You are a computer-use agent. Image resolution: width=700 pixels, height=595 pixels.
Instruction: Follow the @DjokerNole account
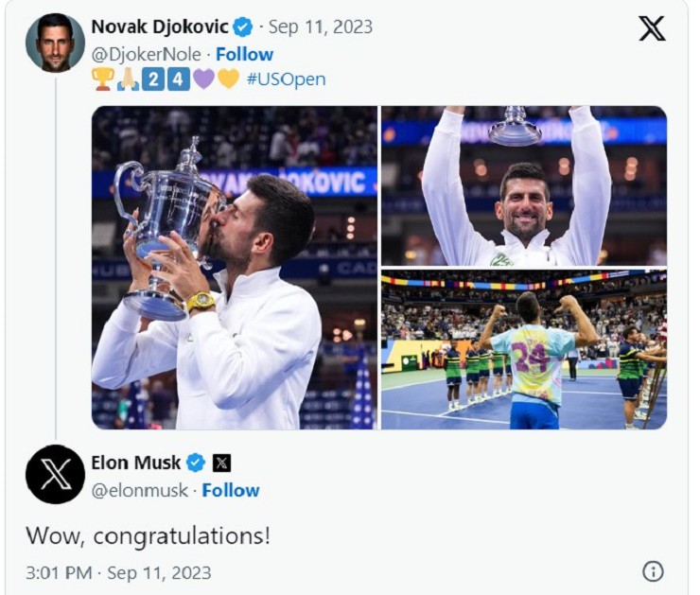click(x=244, y=54)
